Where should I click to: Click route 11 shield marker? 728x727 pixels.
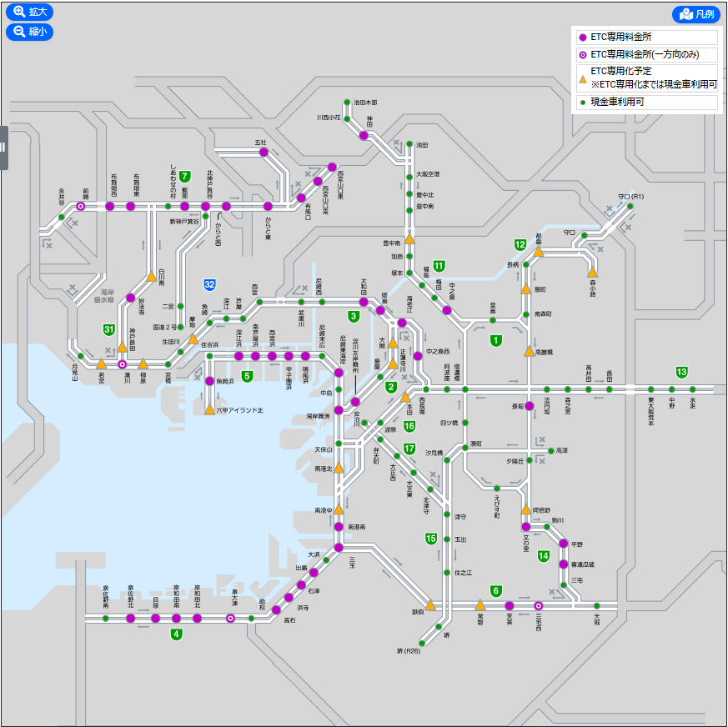tap(439, 266)
